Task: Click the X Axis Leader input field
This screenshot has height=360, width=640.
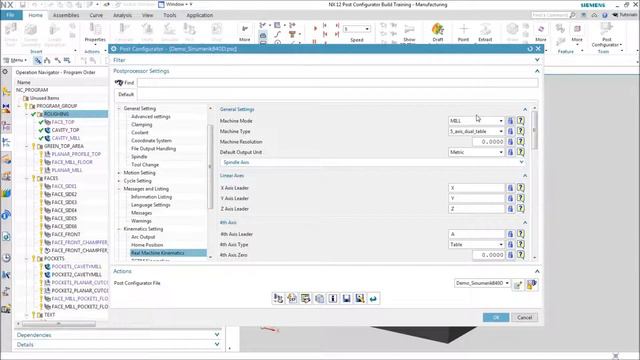Action: [476, 188]
